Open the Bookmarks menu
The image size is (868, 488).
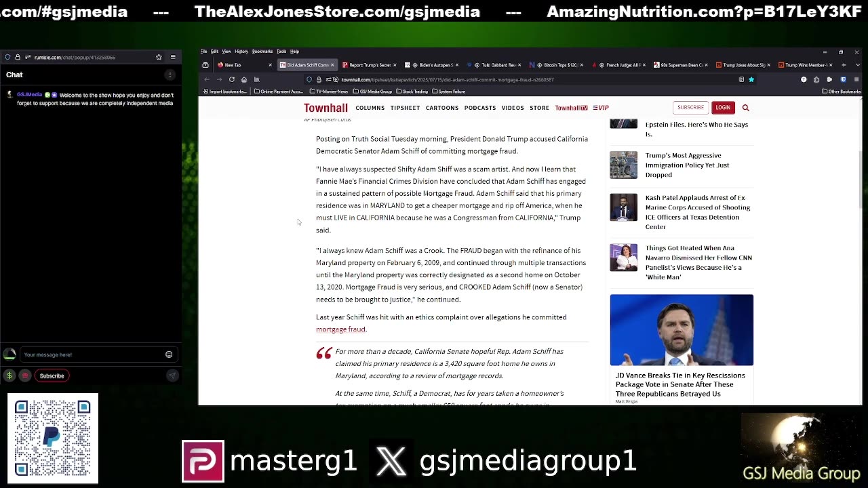pos(262,51)
